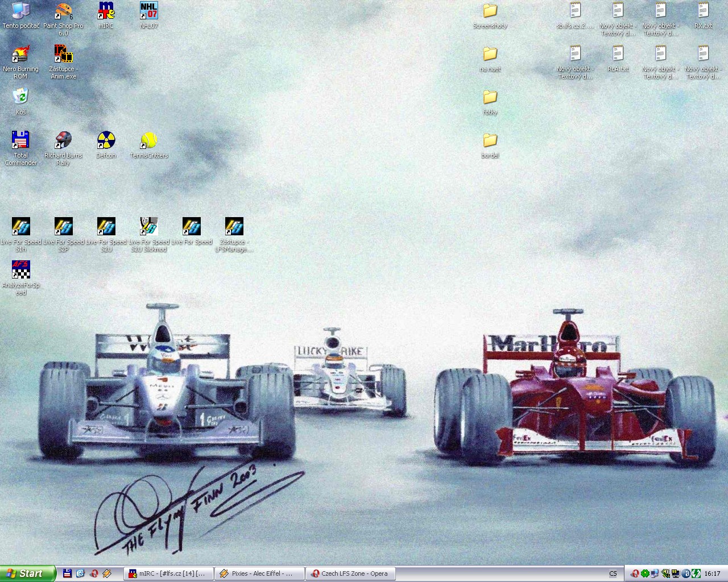Screen dimensions: 728x582
Task: Click the blue letter 'a' tray icon
Action: pos(686,573)
